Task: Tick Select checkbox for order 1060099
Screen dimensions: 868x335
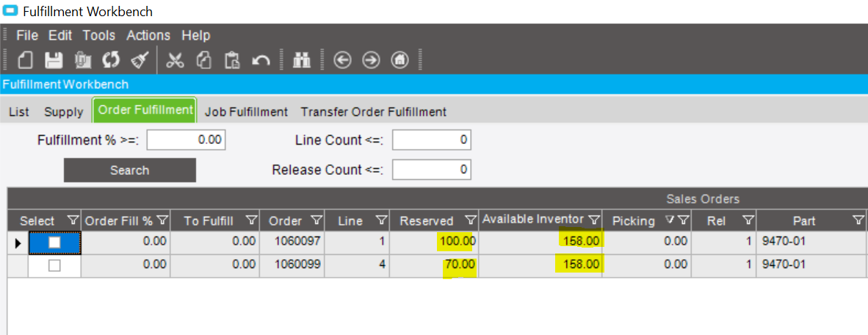Action: [54, 266]
